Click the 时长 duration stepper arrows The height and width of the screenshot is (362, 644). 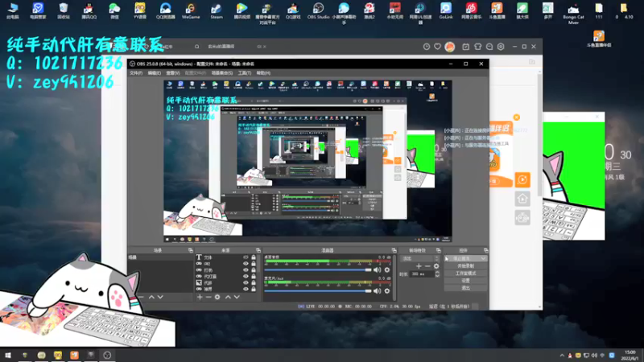point(437,274)
